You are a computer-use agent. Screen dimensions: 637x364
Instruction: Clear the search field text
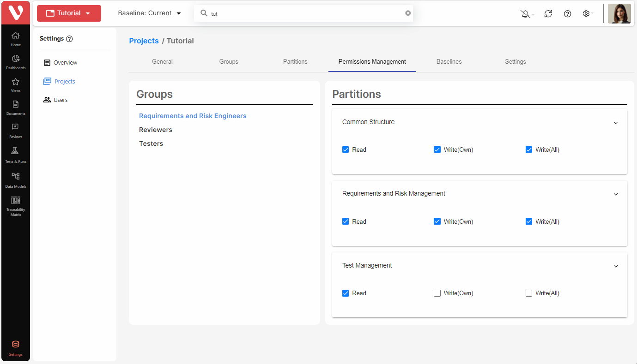tap(408, 13)
